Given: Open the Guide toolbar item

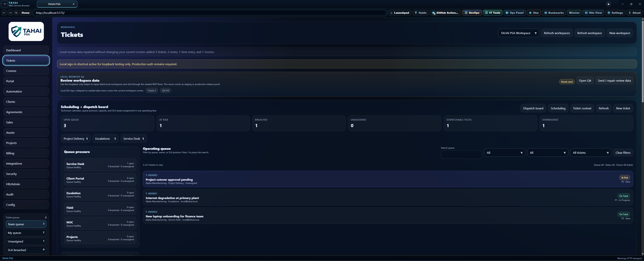Looking at the screenshot, I should tap(420, 13).
